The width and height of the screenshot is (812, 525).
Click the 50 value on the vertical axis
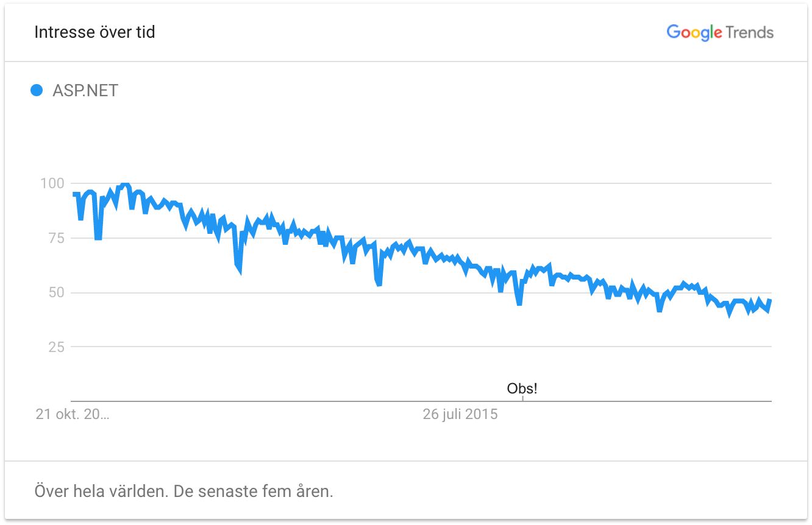(56, 292)
